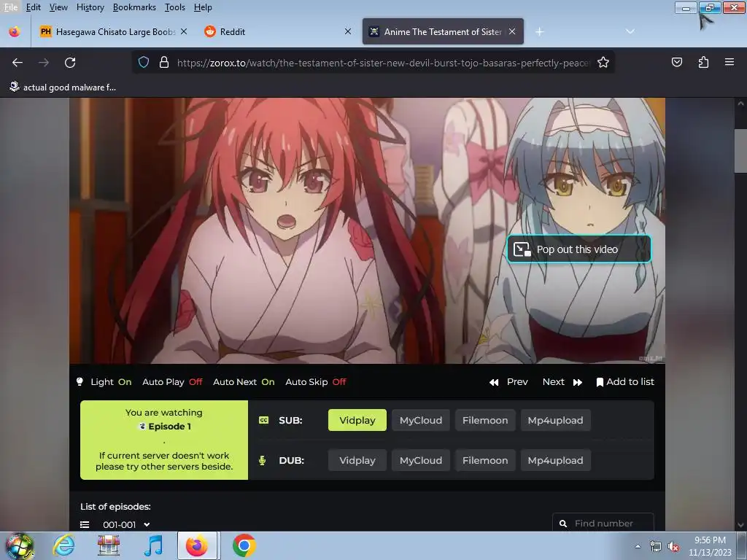Open the clock showing 9:56 PM
This screenshot has width=747, height=560.
(710, 546)
